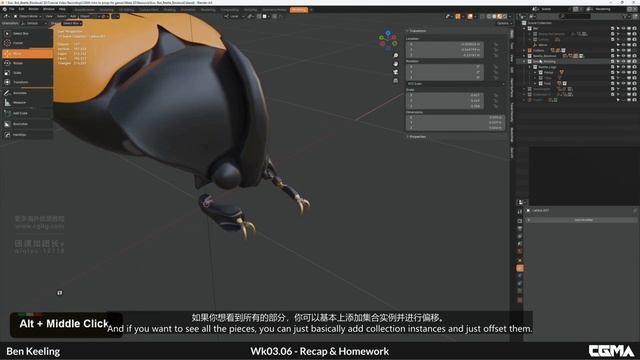Toggle the lock for Location X
This screenshot has height=360, width=640.
pyautogui.click(x=496, y=44)
